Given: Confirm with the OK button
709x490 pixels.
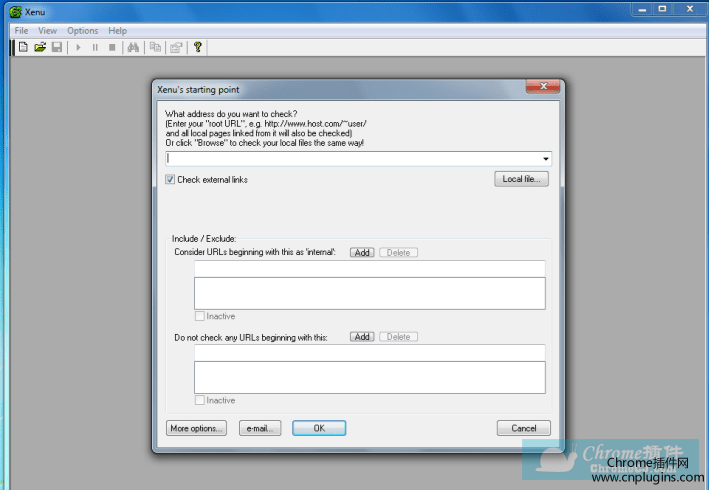Looking at the screenshot, I should pyautogui.click(x=319, y=428).
